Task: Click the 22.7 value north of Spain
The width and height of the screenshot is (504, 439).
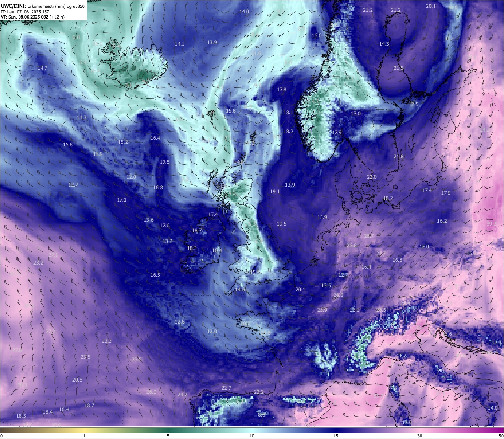Action: [x=226, y=388]
